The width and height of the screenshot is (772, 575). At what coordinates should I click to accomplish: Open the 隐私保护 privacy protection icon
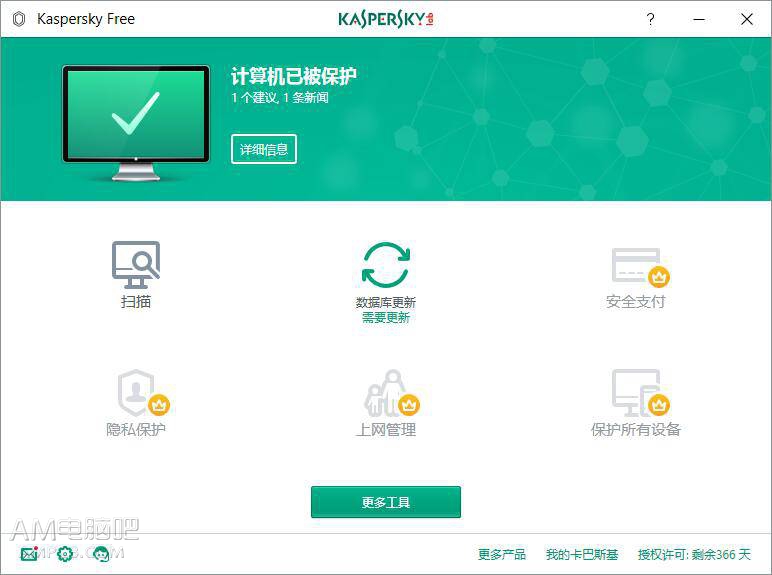pyautogui.click(x=143, y=393)
